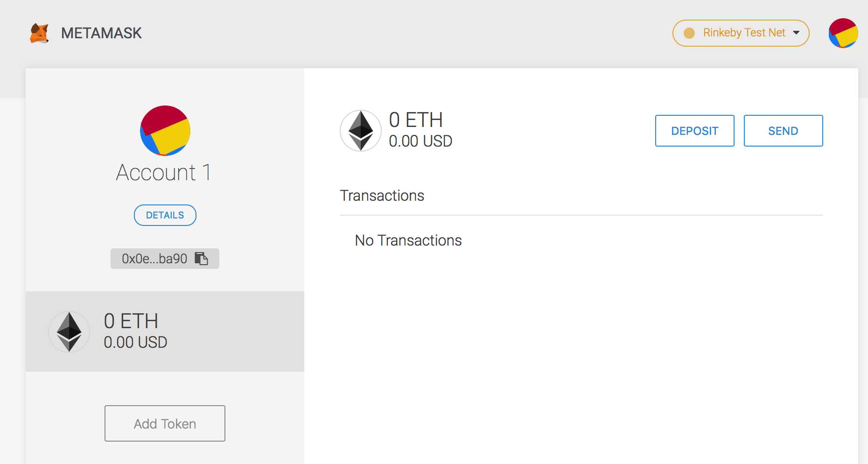The image size is (868, 464).
Task: Click the METAMASK title text
Action: [x=101, y=33]
